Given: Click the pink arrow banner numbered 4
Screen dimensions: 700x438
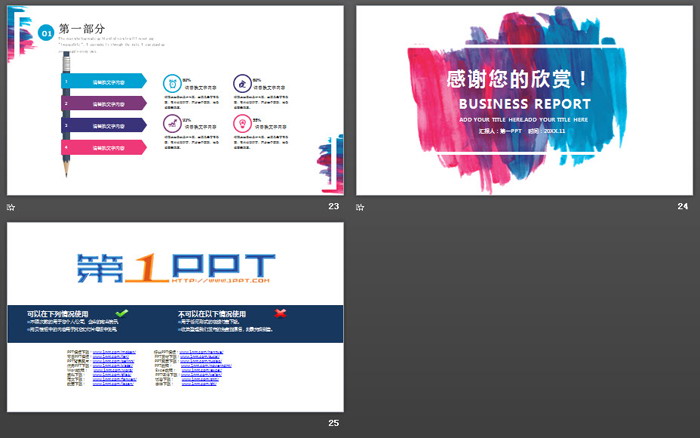Looking at the screenshot, I should [104, 147].
